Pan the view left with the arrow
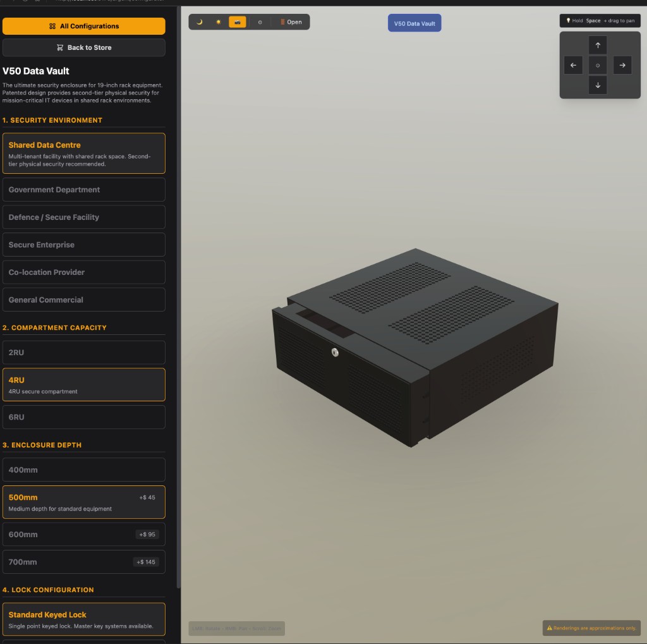 coord(573,65)
